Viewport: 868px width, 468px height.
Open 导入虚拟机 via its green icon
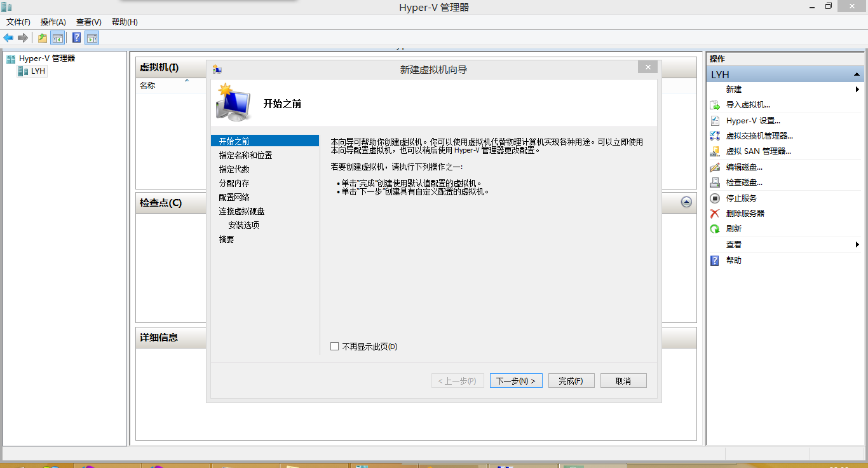[715, 105]
